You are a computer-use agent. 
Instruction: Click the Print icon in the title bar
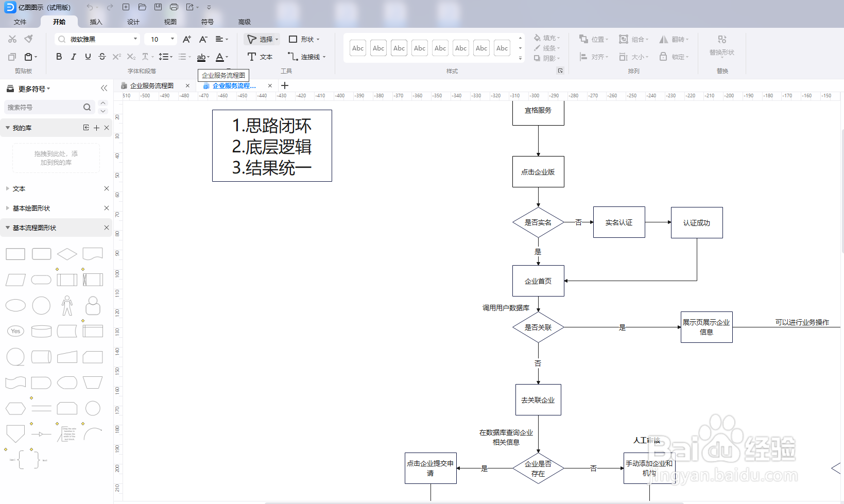coord(174,7)
